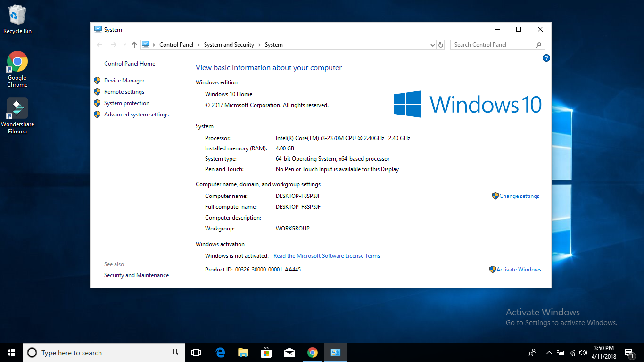Open Task View on the taskbar
Viewport: 644px width, 362px height.
(196, 353)
